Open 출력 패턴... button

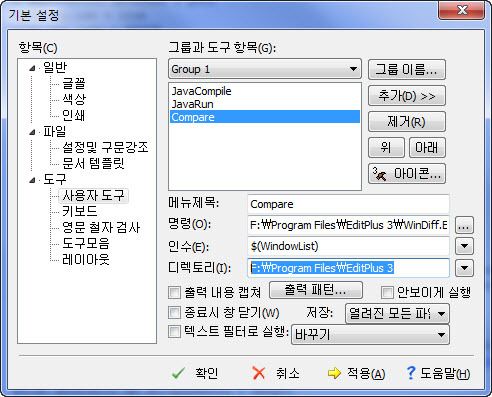coord(315,290)
